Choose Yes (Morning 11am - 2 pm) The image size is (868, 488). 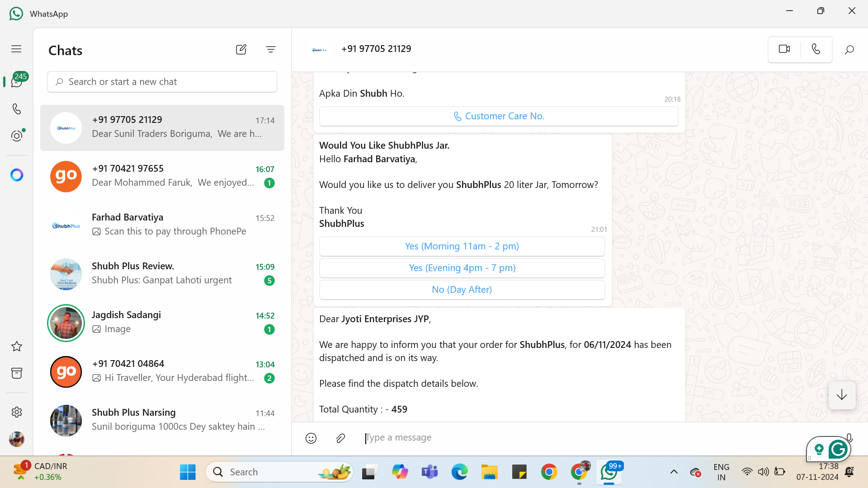tap(462, 246)
